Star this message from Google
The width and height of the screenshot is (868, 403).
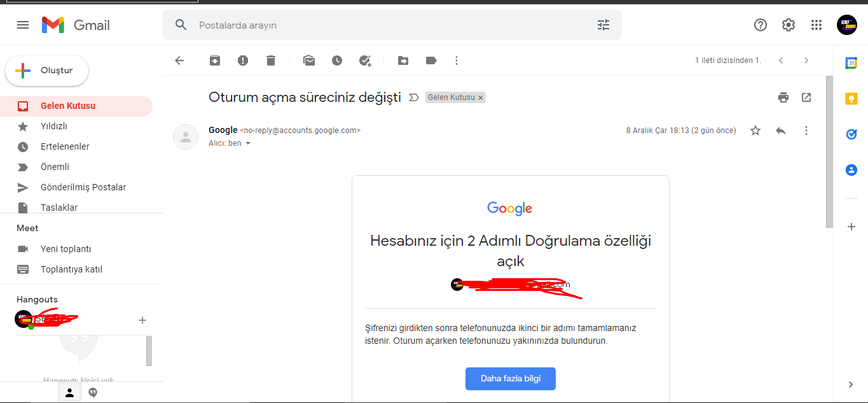click(x=755, y=131)
